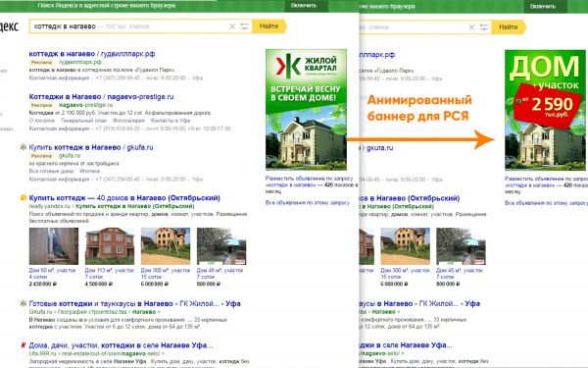Click 'Все объявления по этому запросу' in left screenshot

click(308, 202)
